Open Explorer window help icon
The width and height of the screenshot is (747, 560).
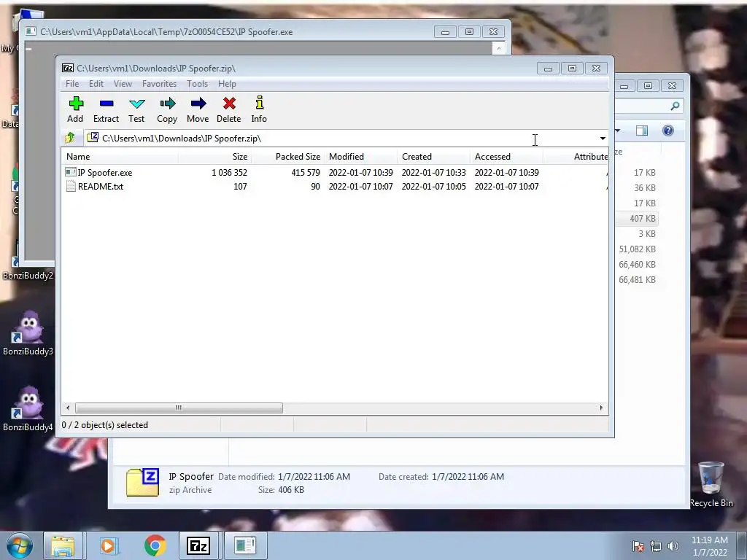click(x=668, y=131)
